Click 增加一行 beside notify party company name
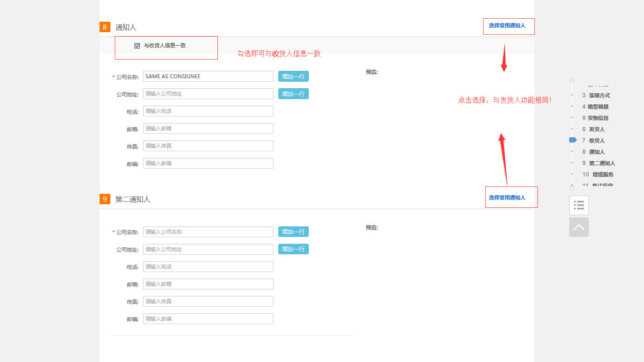This screenshot has height=362, width=644. coord(293,76)
